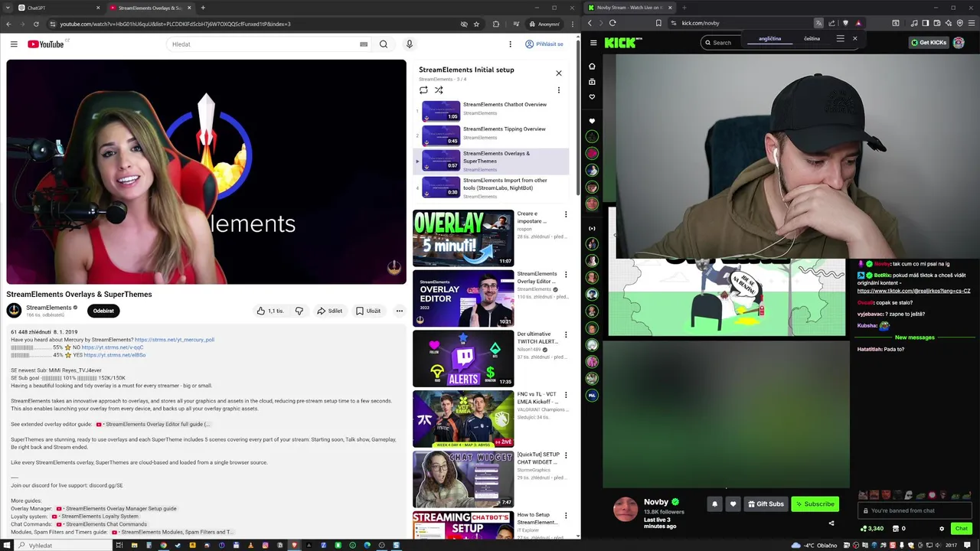Open YouTube settings three-dot menu in header

point(510,44)
